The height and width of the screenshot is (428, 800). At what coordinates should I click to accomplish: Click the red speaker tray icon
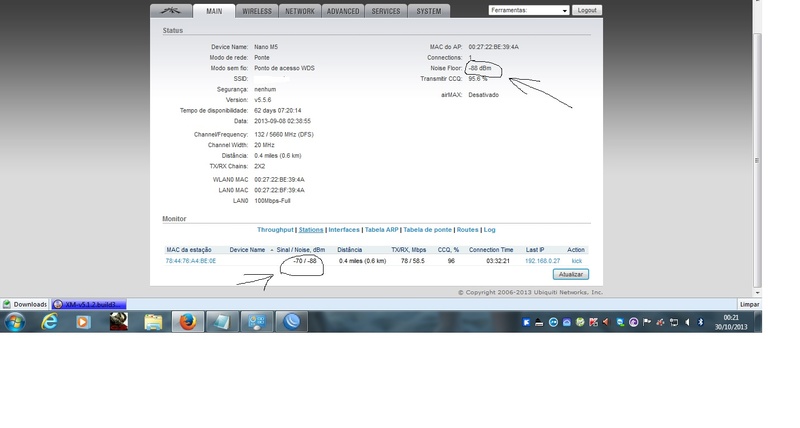point(606,322)
